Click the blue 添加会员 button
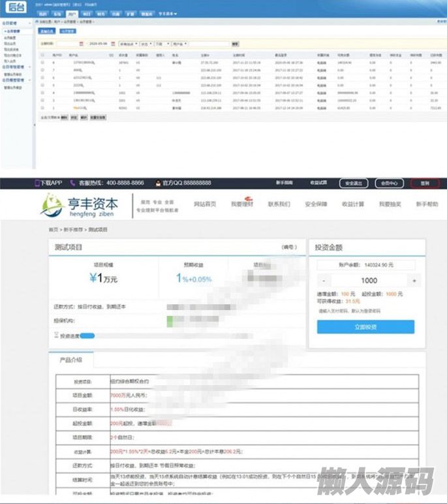Screen dimensions: 447x504 pyautogui.click(x=47, y=31)
